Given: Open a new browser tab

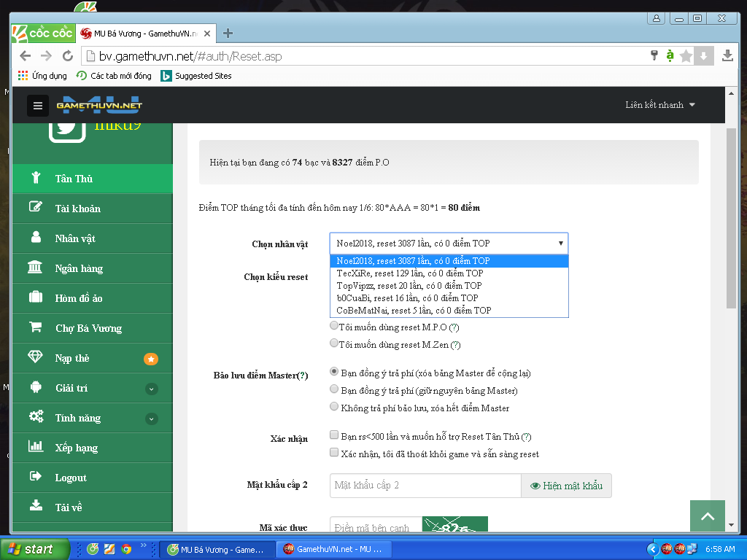Looking at the screenshot, I should click(x=228, y=33).
